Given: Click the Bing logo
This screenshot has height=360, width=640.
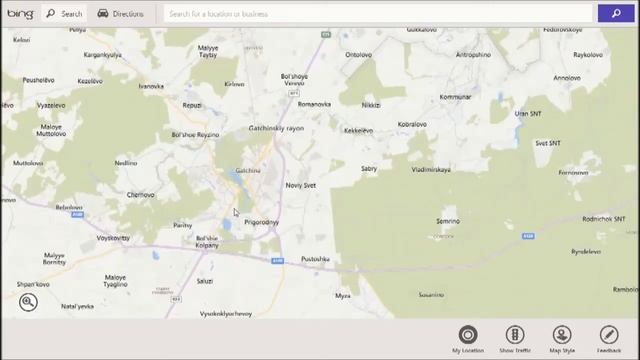Looking at the screenshot, I should coord(20,14).
